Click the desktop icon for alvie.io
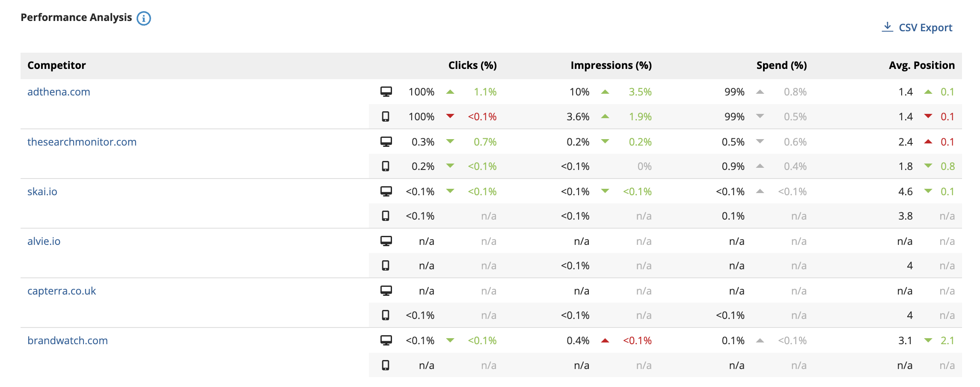 [x=386, y=241]
